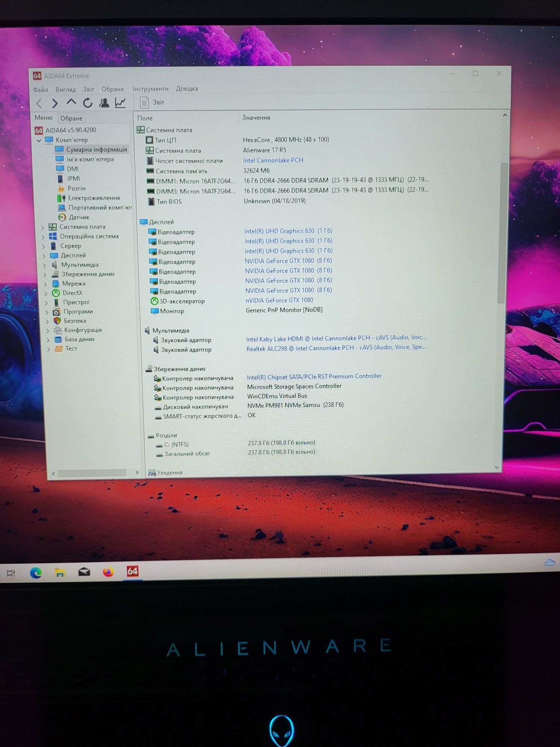Select Електроживлення tree item
The image size is (560, 747).
[88, 198]
